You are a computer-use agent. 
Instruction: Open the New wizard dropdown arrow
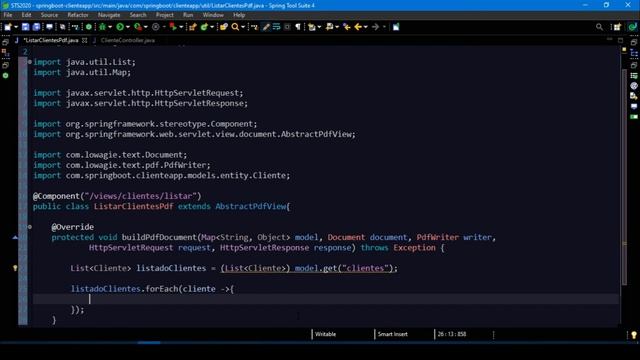coord(16,27)
